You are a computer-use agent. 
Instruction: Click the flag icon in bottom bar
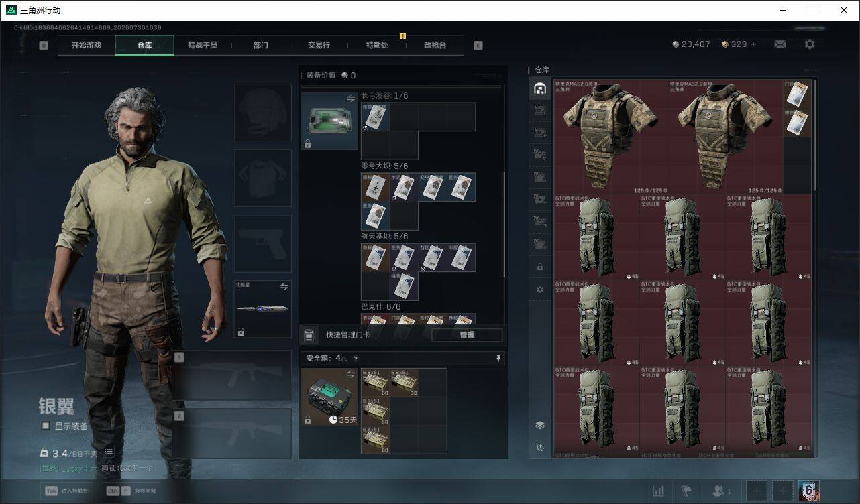[686, 491]
